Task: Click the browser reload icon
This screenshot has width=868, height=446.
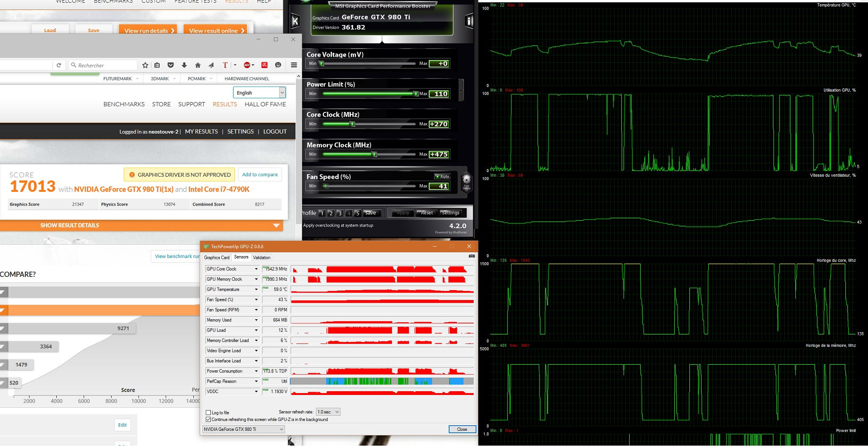Action: click(59, 65)
